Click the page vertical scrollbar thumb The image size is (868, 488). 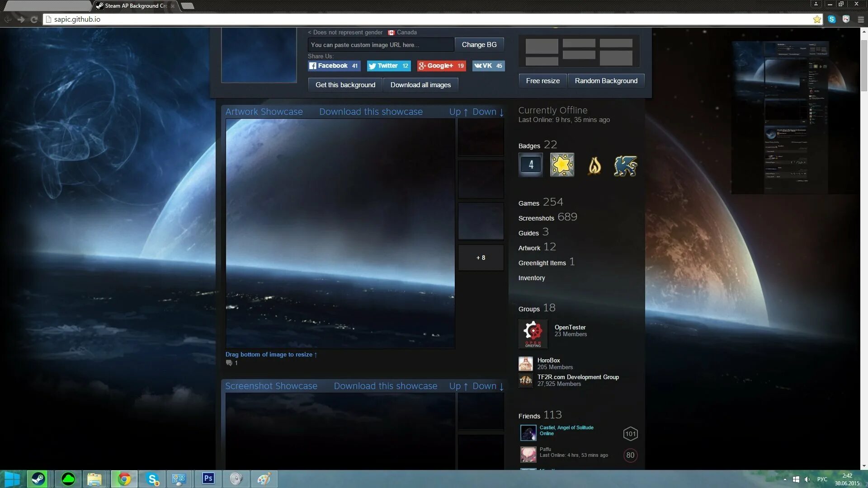pyautogui.click(x=864, y=66)
